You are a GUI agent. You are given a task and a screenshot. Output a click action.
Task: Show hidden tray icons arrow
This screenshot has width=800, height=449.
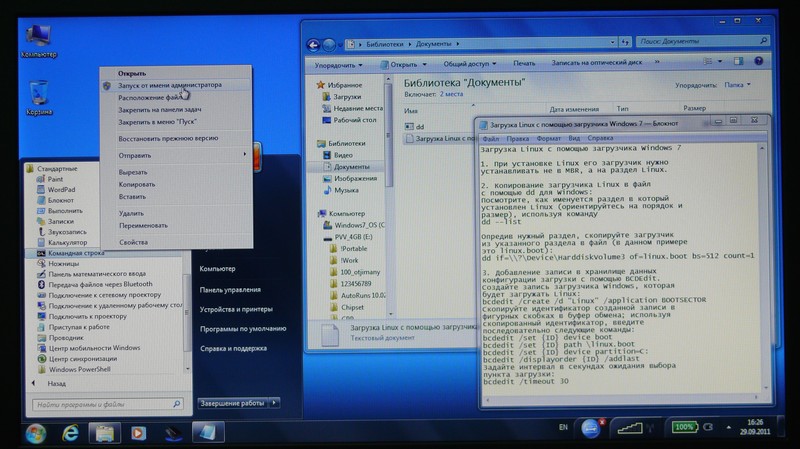[729, 427]
